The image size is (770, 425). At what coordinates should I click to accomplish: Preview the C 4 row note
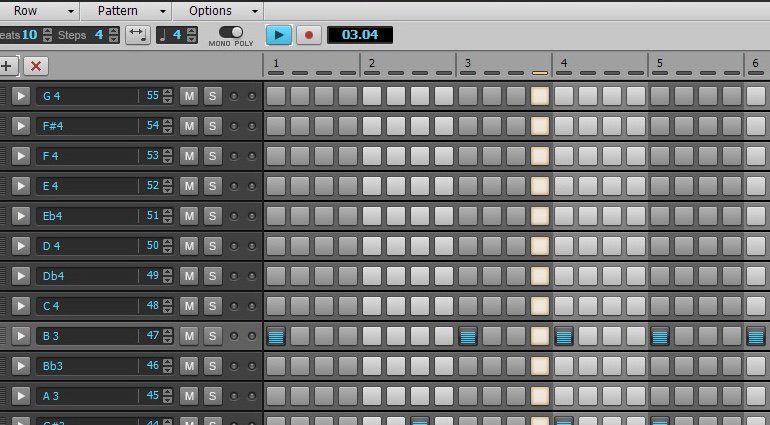pyautogui.click(x=21, y=306)
